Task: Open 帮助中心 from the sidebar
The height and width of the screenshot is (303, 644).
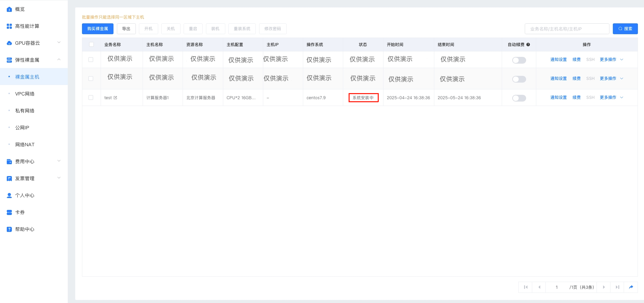Action: 25,229
